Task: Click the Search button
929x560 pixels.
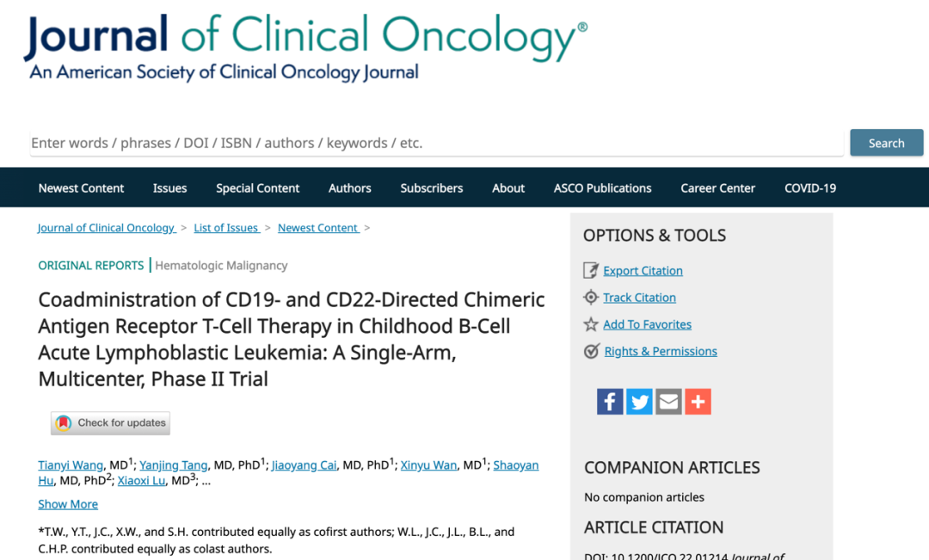Action: coord(886,143)
